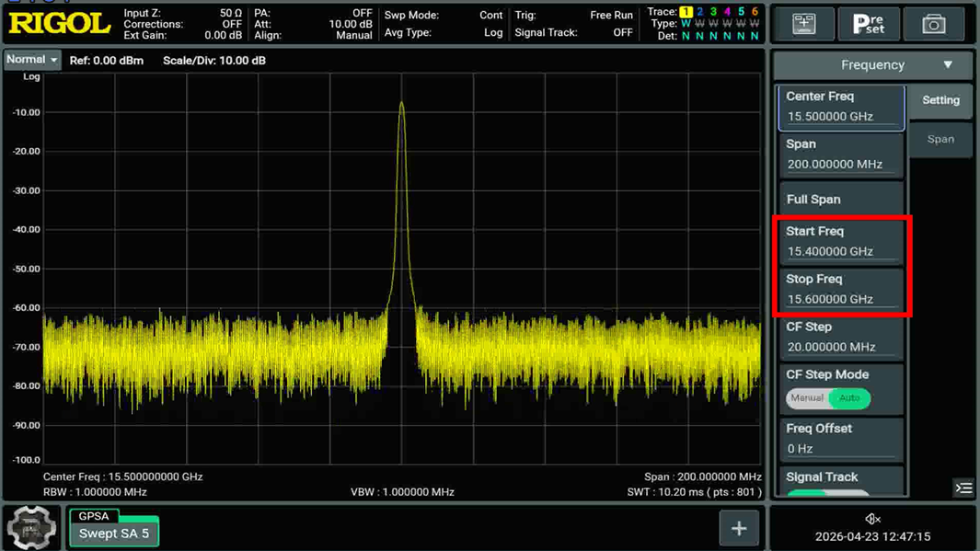Click the date and time display
Viewport: 980px width, 551px height.
[872, 536]
